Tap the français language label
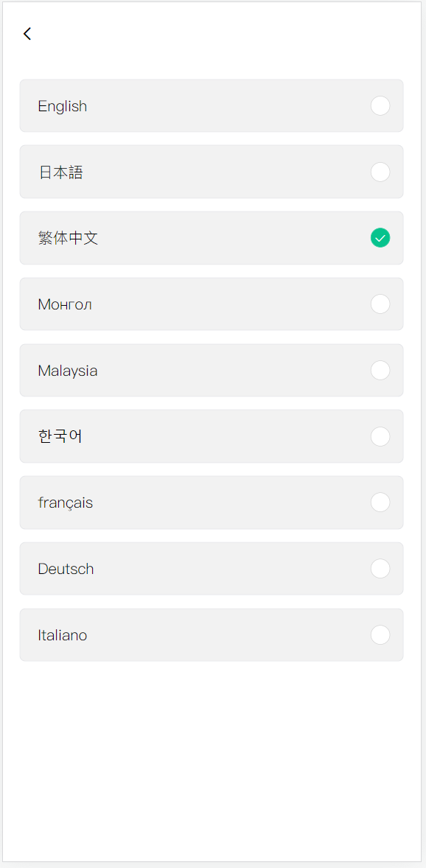 point(66,503)
